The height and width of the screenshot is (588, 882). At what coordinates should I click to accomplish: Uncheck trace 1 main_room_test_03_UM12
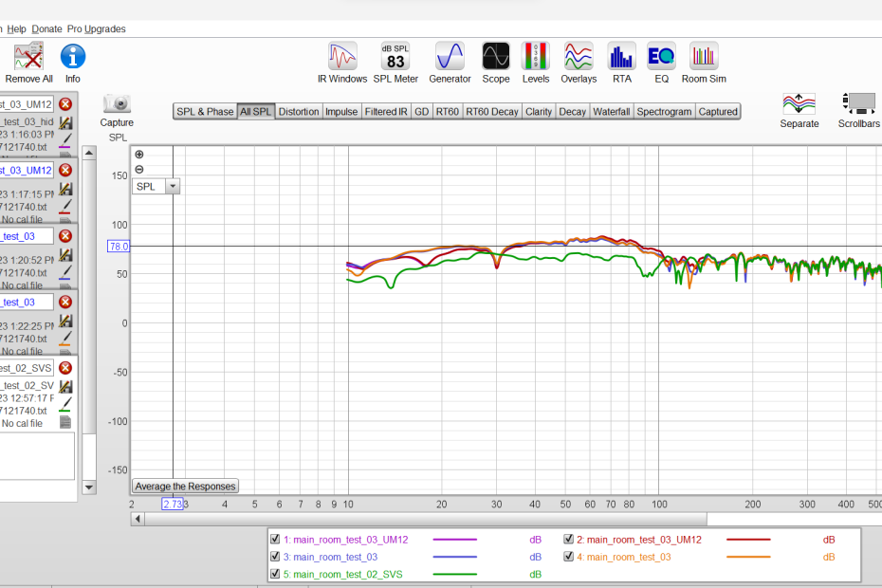275,540
